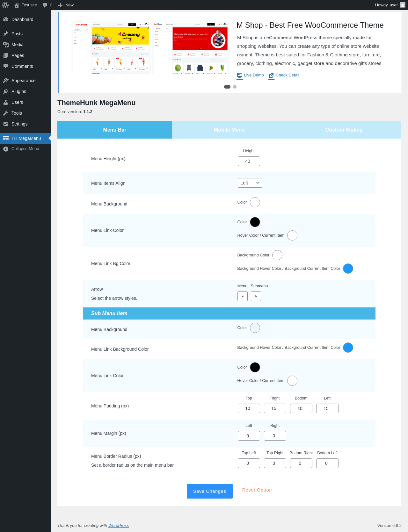Follow the WordPress footer link
The image size is (408, 532).
coord(119,525)
